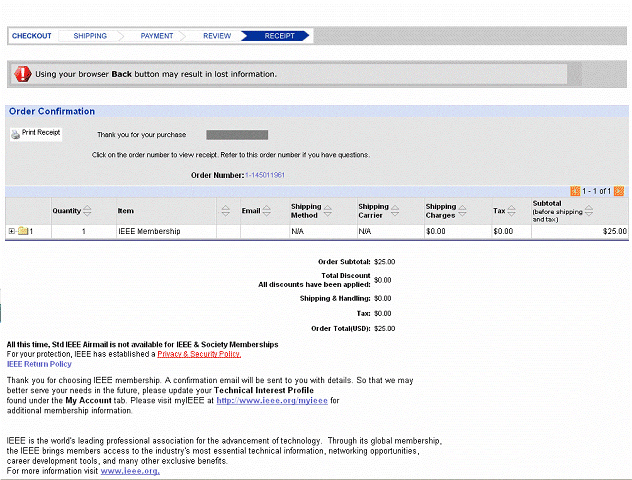Go to previous page of results icon
The height and width of the screenshot is (480, 632).
pos(575,191)
